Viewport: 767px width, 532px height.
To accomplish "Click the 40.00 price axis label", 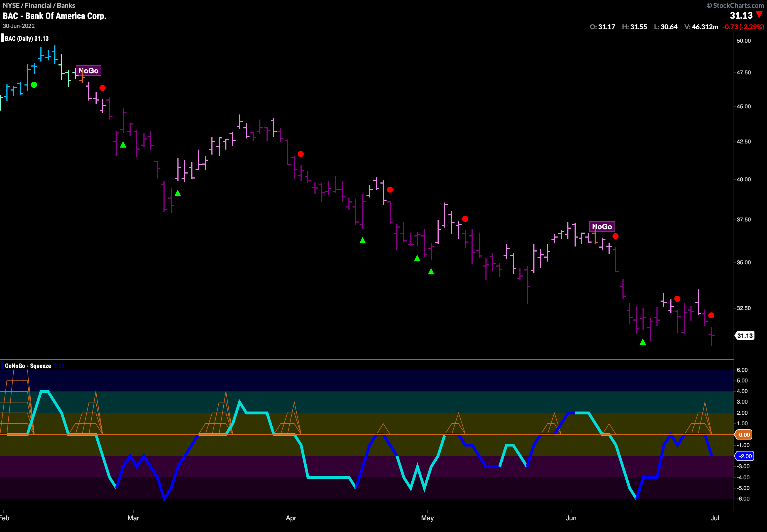I will pos(744,179).
